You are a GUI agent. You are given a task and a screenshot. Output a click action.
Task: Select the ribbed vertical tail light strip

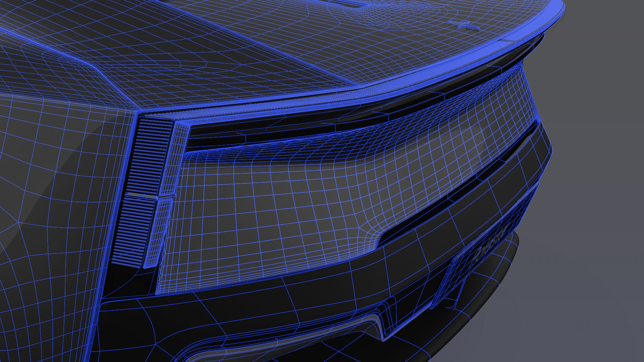point(142,191)
